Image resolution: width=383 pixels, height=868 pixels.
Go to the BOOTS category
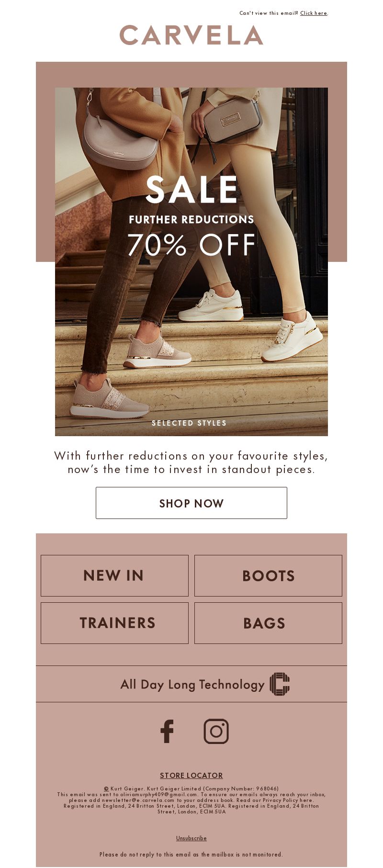(x=268, y=575)
